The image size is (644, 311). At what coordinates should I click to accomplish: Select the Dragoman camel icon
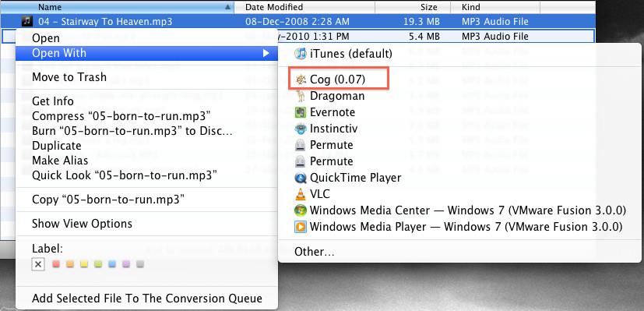(x=301, y=96)
